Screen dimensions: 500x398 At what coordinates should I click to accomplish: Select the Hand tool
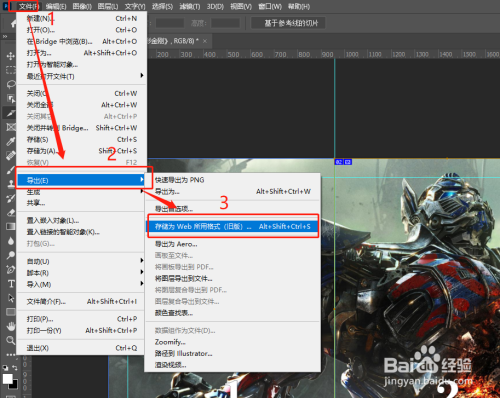[x=11, y=326]
